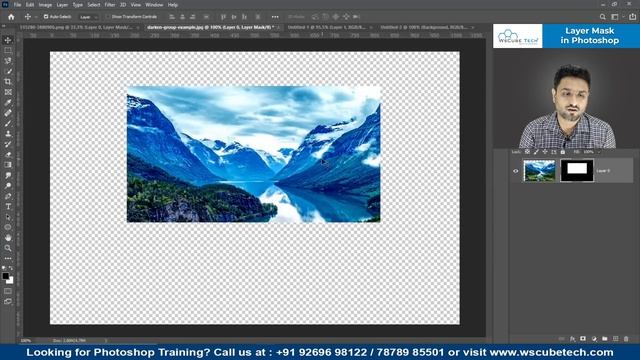Screen dimensions: 640x360
Task: Open the workspace switcher icon
Action: 615,17
